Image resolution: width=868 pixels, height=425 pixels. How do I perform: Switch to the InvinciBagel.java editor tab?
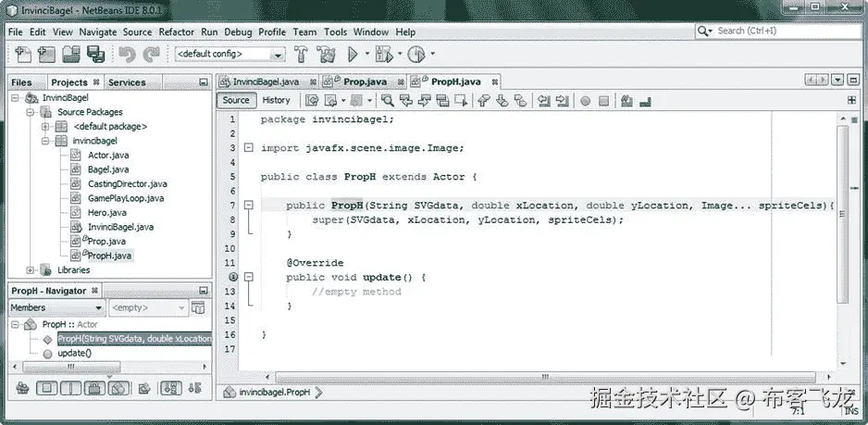[268, 82]
